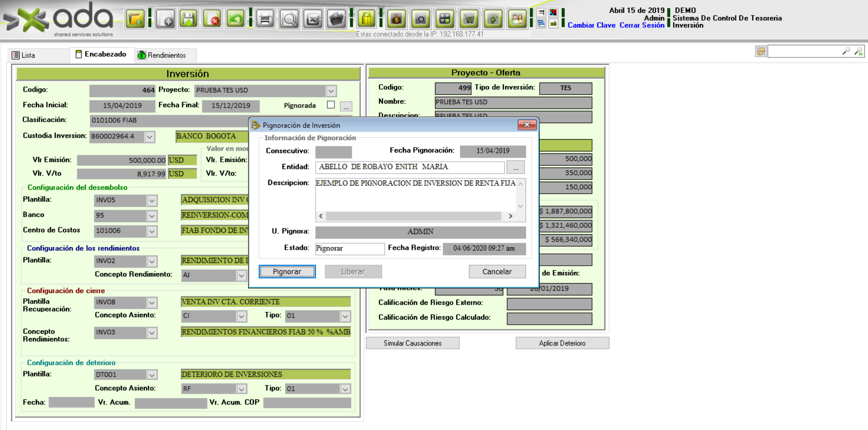The width and height of the screenshot is (868, 430).
Task: Expand the Proyecto dropdown
Action: pyautogui.click(x=331, y=91)
